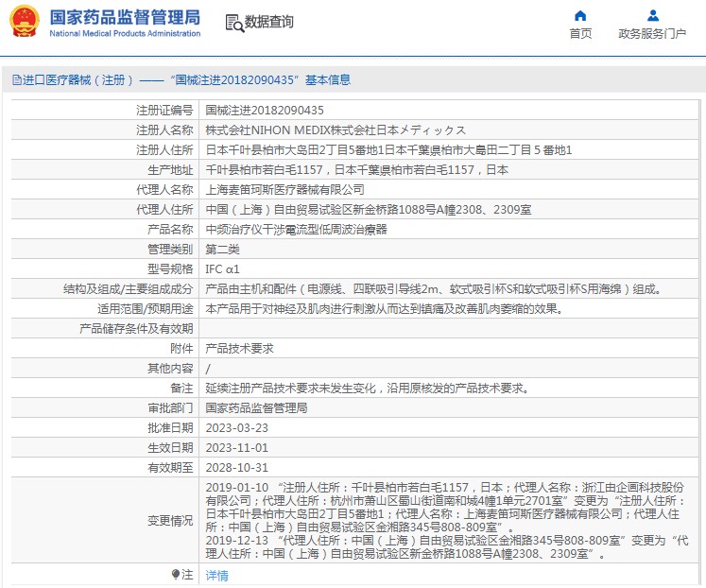Click the 管理类别 label
Viewport: 706px width, 588px height.
[170, 249]
